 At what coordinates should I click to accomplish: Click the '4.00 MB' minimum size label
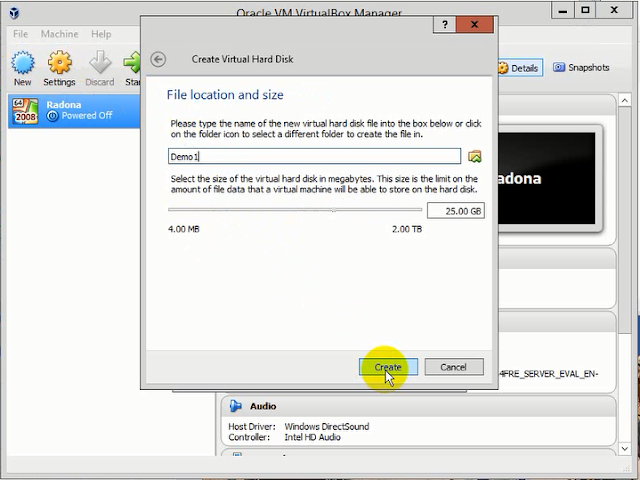point(184,229)
